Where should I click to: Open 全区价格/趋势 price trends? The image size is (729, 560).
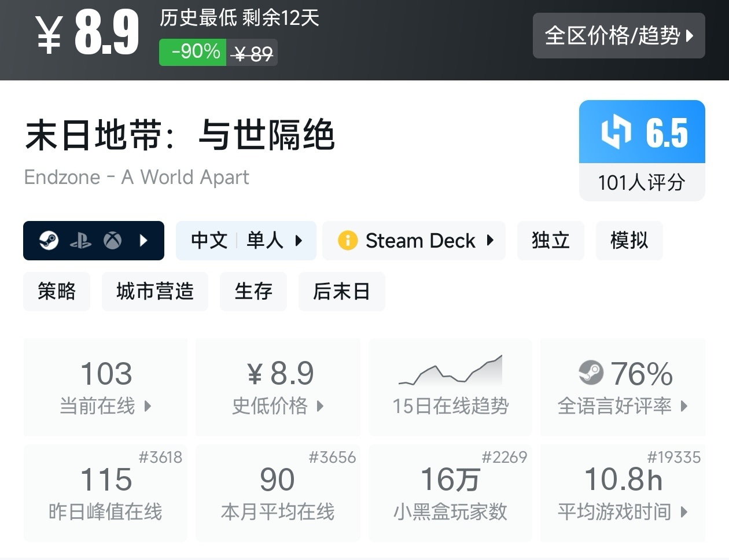618,35
